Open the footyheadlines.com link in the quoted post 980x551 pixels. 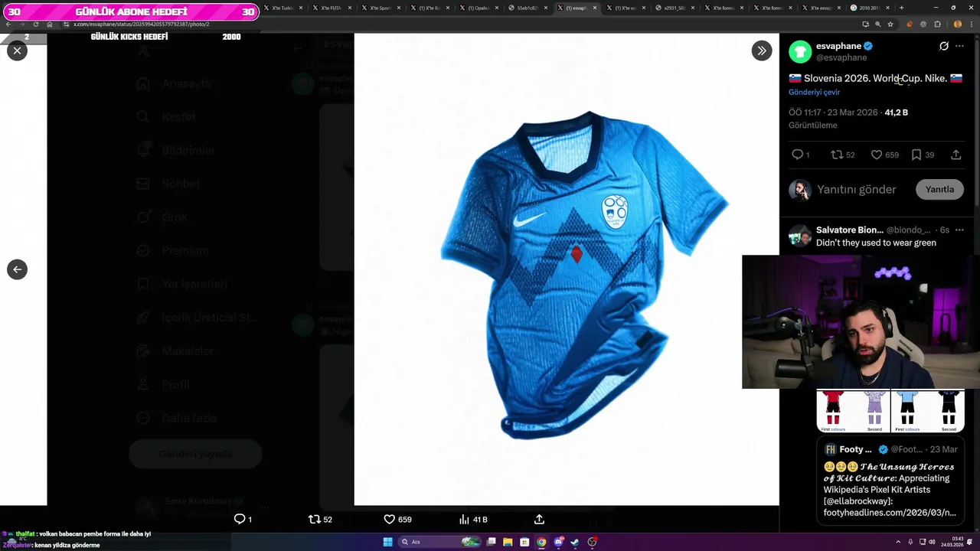pos(890,512)
